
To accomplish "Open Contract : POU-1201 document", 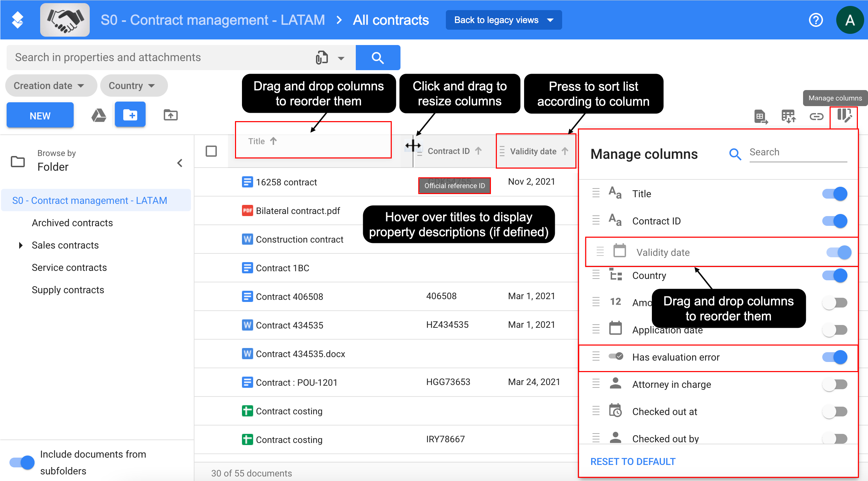I will 296,382.
